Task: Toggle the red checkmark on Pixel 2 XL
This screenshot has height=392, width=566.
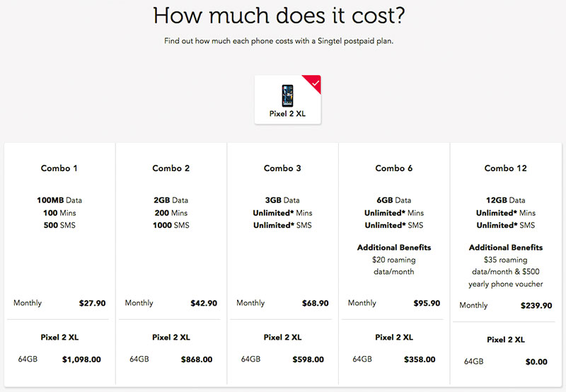Action: tap(313, 82)
